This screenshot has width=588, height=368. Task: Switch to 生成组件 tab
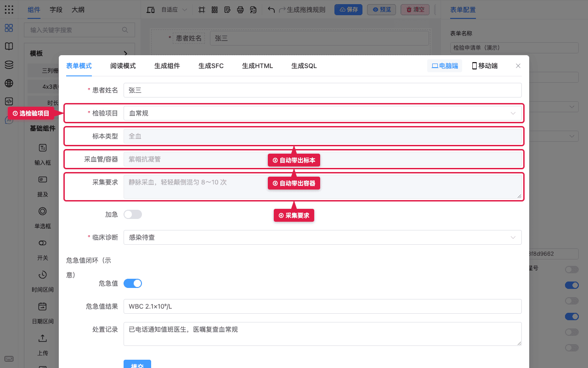point(167,66)
